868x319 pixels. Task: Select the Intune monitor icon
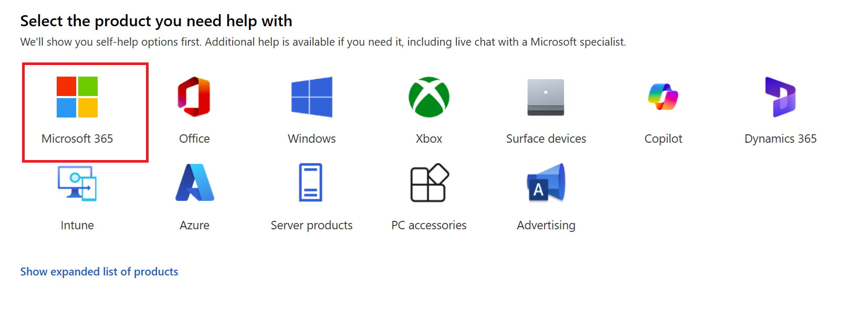point(77,183)
